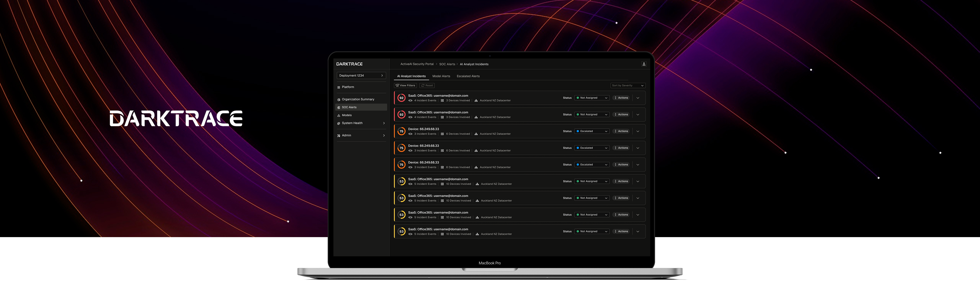Click the severity 92 score ring on first incident
This screenshot has height=283, width=980.
tap(401, 98)
